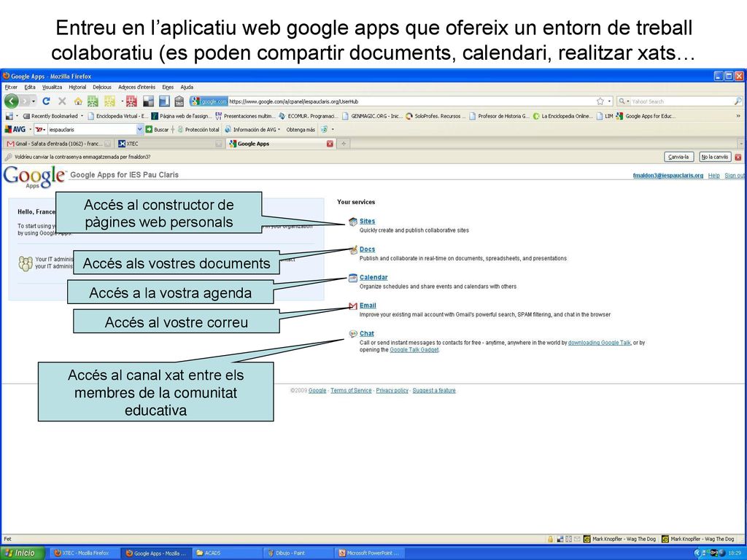
Task: Click the No la canviïs button
Action: (715, 157)
